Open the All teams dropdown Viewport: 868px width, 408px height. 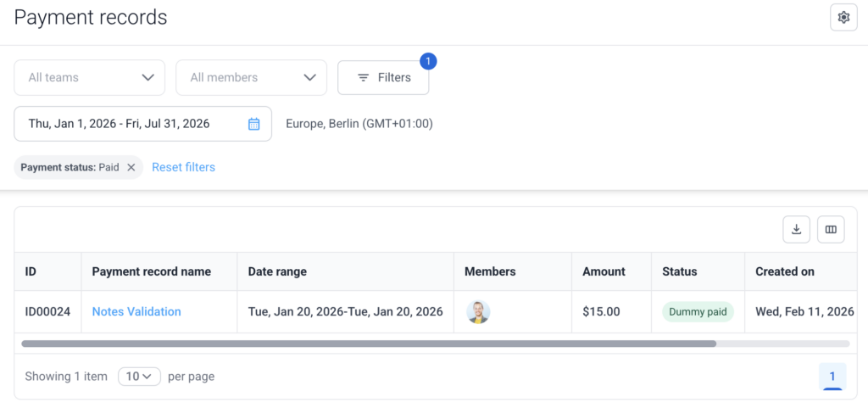[x=90, y=77]
